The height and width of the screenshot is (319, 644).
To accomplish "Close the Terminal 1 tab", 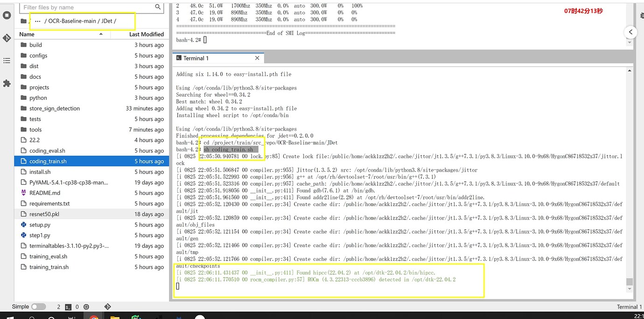I will click(257, 58).
